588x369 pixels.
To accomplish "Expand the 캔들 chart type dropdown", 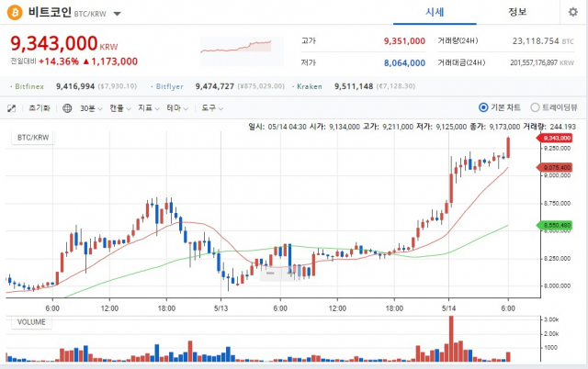I will 119,107.
